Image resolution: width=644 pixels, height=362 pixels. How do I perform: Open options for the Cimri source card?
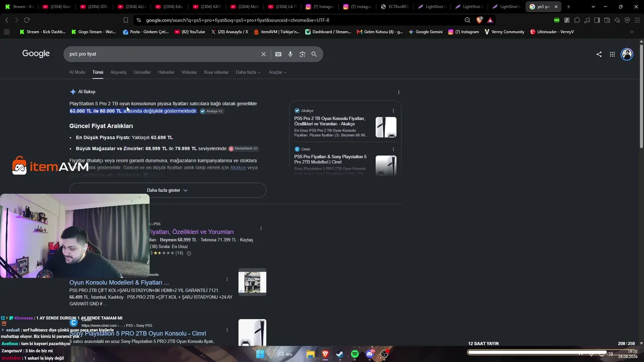pyautogui.click(x=393, y=149)
